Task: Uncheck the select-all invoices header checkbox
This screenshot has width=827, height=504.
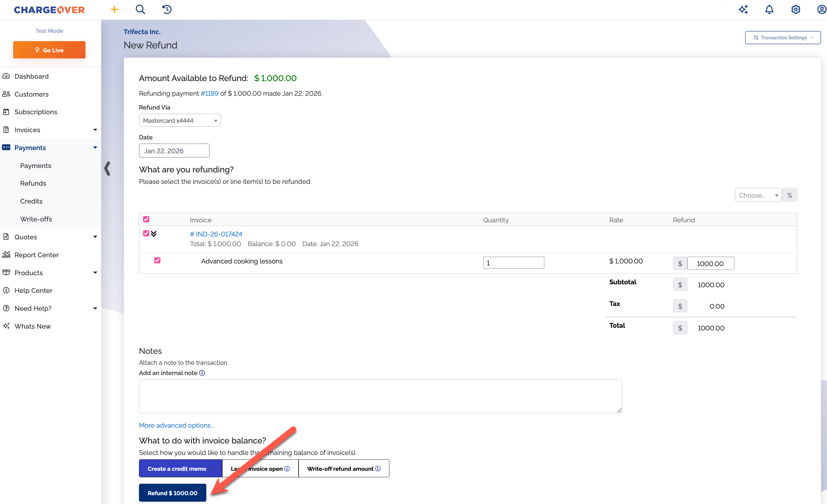Action: (x=146, y=219)
